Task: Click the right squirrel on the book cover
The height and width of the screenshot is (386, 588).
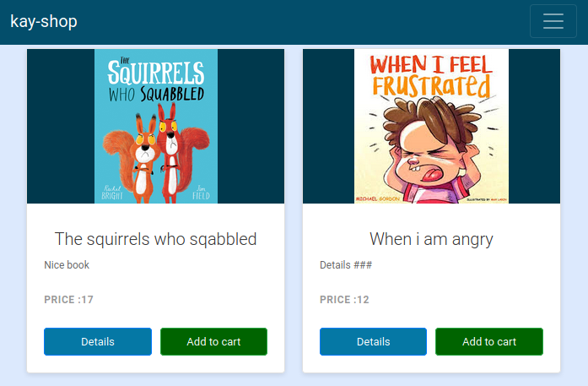Action: click(175, 144)
